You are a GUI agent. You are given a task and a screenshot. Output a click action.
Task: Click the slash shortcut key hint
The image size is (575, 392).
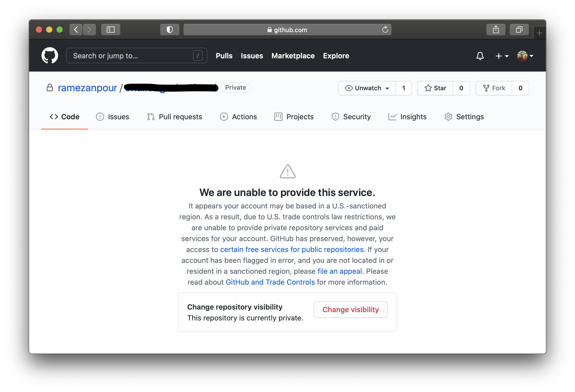[x=198, y=55]
